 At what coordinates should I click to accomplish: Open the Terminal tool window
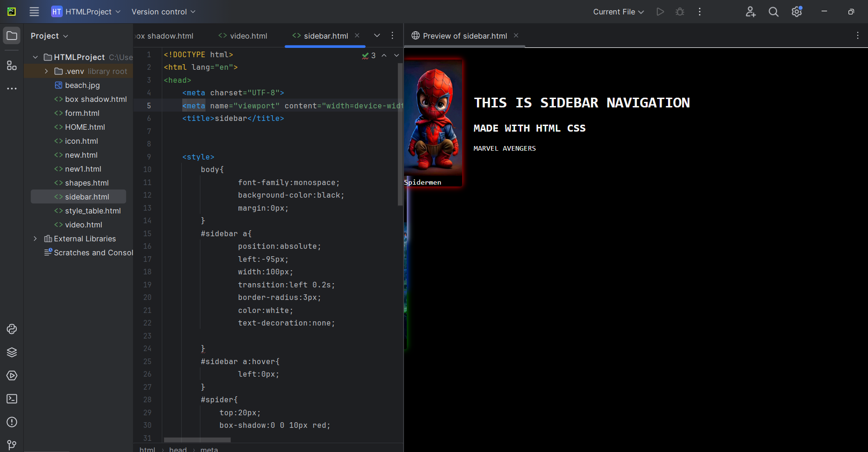(12, 399)
